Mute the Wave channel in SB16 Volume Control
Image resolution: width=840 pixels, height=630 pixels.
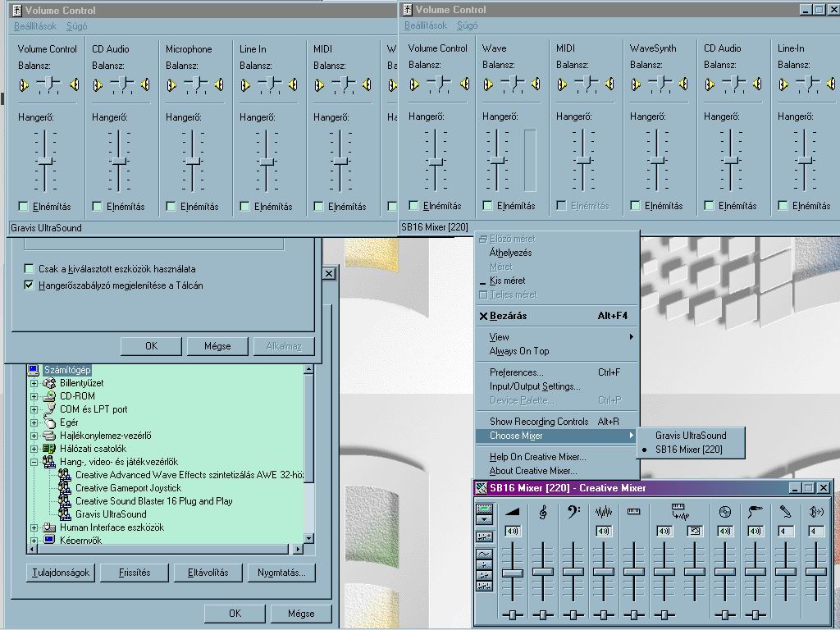click(487, 206)
